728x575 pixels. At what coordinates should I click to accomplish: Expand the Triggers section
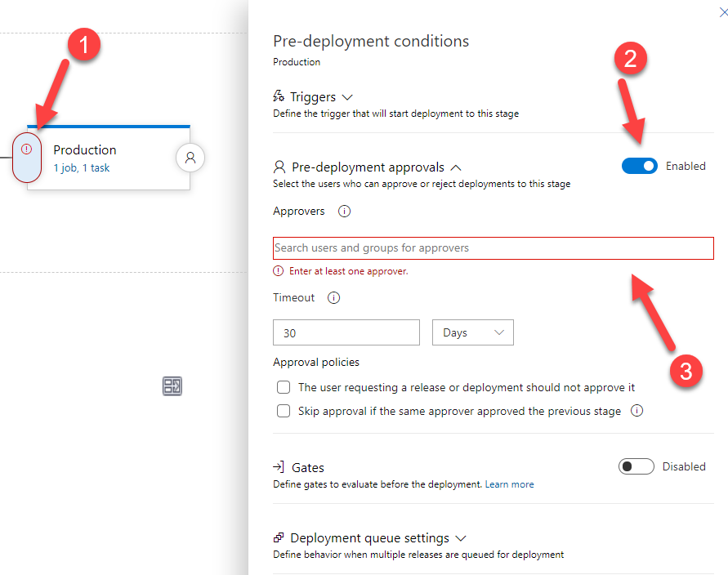(348, 96)
